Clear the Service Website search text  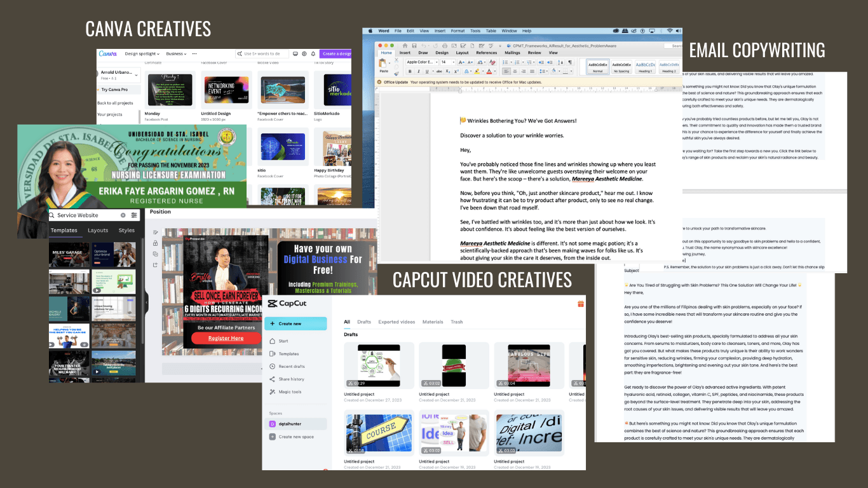coord(122,215)
